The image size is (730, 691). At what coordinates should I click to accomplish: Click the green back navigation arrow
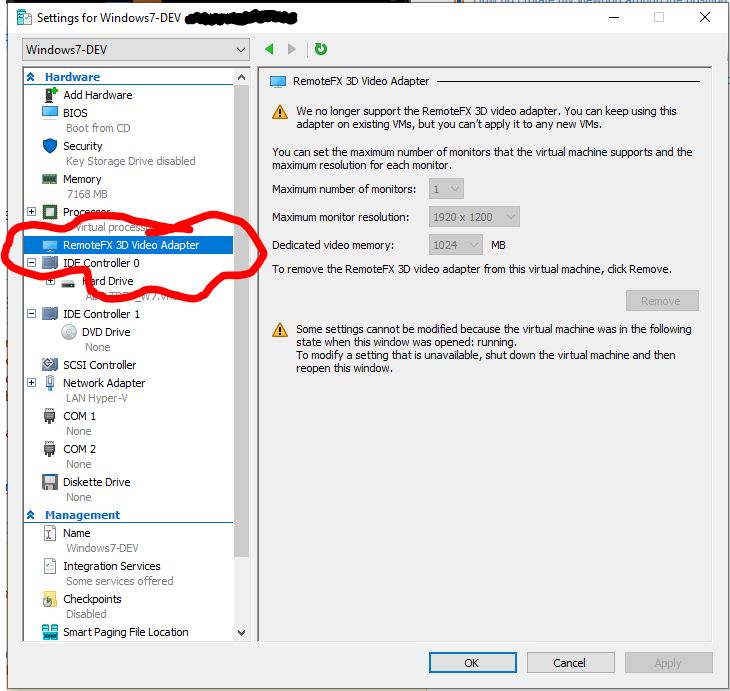click(269, 49)
